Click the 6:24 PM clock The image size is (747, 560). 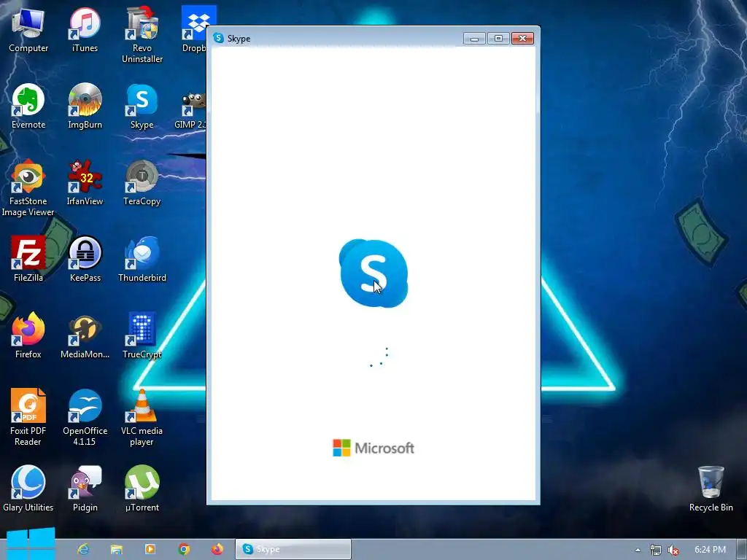click(x=710, y=550)
